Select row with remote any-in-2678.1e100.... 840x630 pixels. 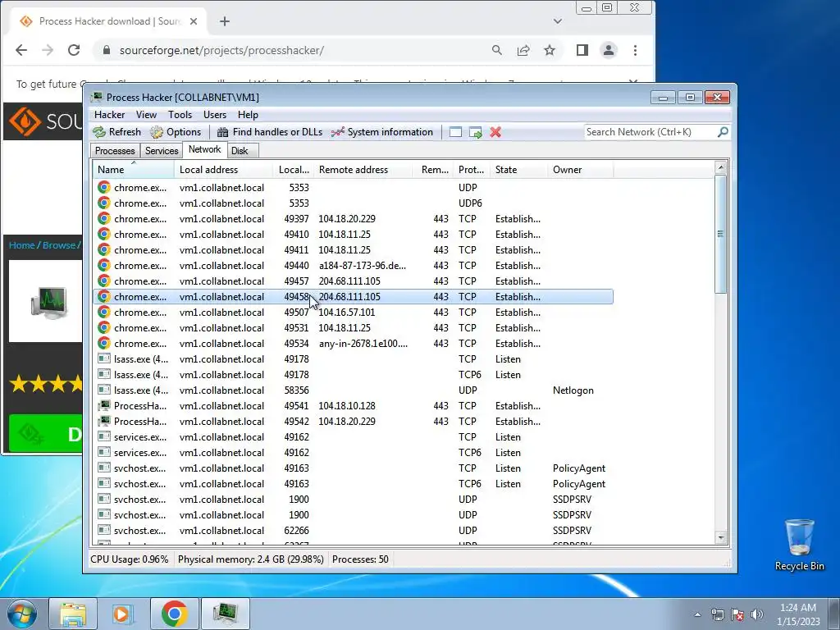[x=353, y=344]
